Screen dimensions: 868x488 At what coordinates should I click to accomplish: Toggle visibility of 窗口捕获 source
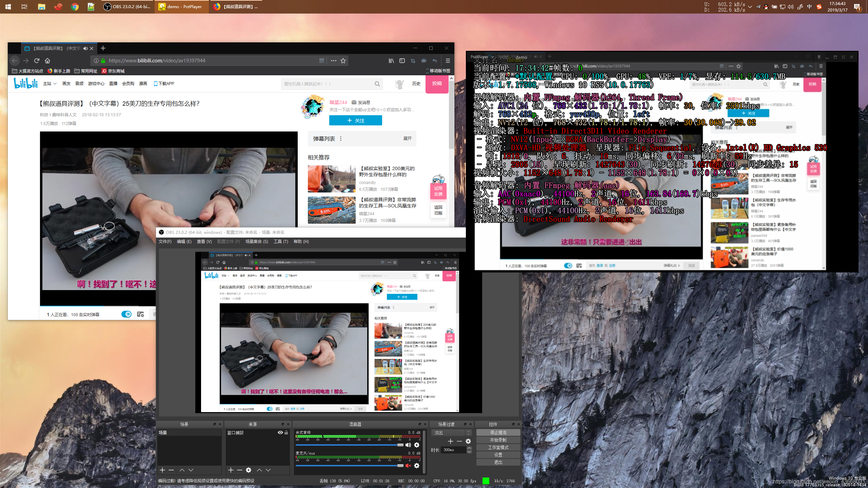pos(280,432)
